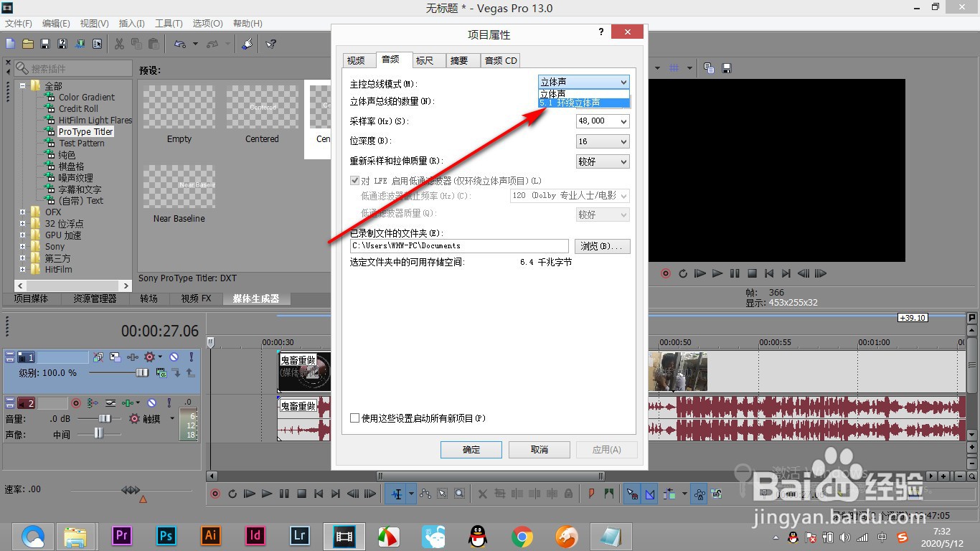Adjust the 声像 pan slider on track 2
The height and width of the screenshot is (551, 980).
[x=99, y=433]
